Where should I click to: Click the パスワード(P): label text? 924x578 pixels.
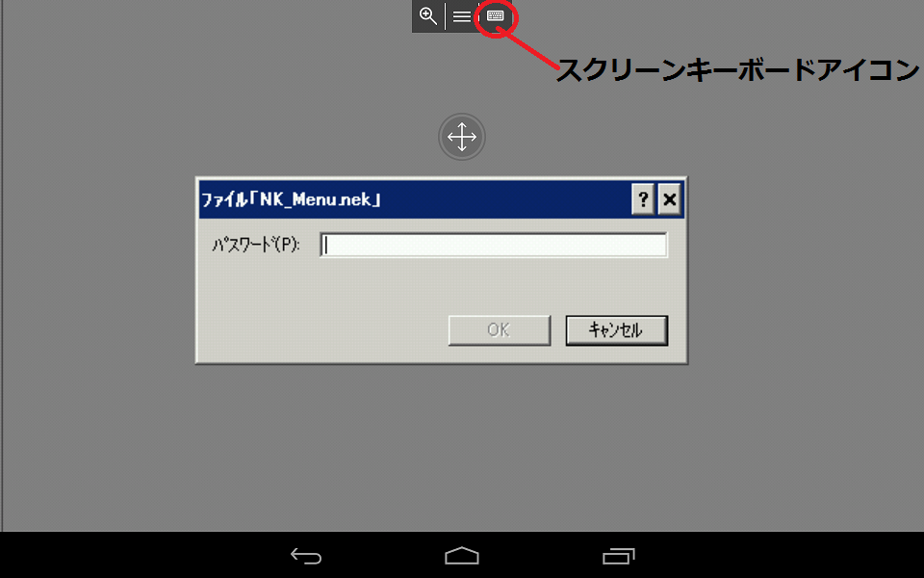coord(256,244)
